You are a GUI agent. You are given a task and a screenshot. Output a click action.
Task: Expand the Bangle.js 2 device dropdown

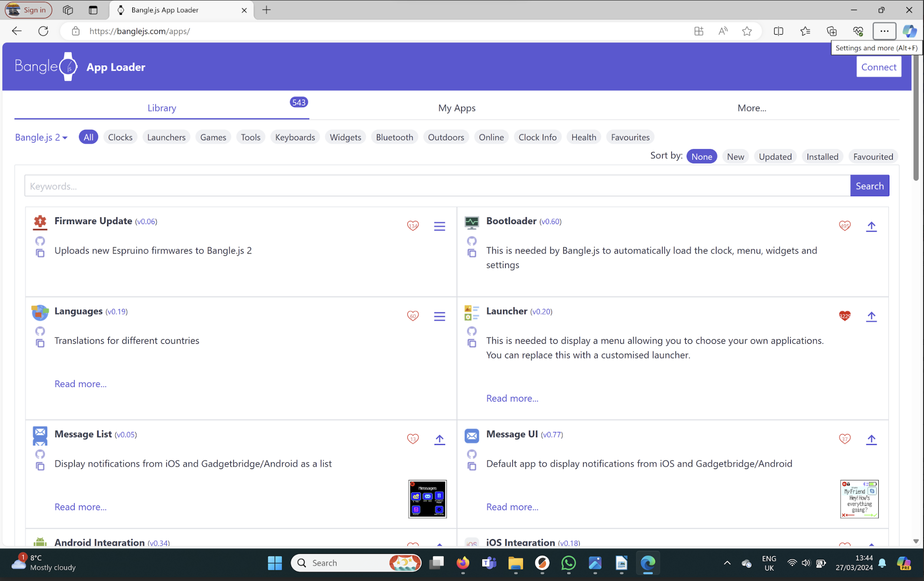click(41, 137)
